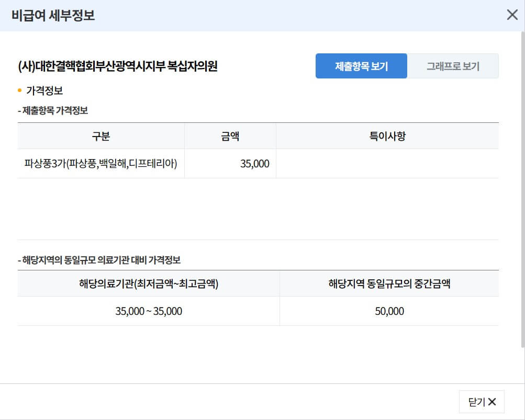525x420 pixels.
Task: Click the 특이사항 column header
Action: (387, 136)
